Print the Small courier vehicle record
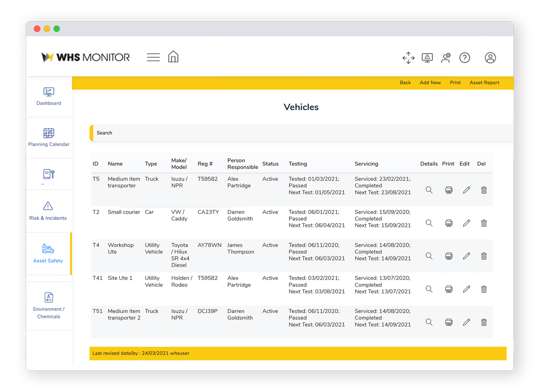The height and width of the screenshot is (392, 541). pyautogui.click(x=448, y=223)
